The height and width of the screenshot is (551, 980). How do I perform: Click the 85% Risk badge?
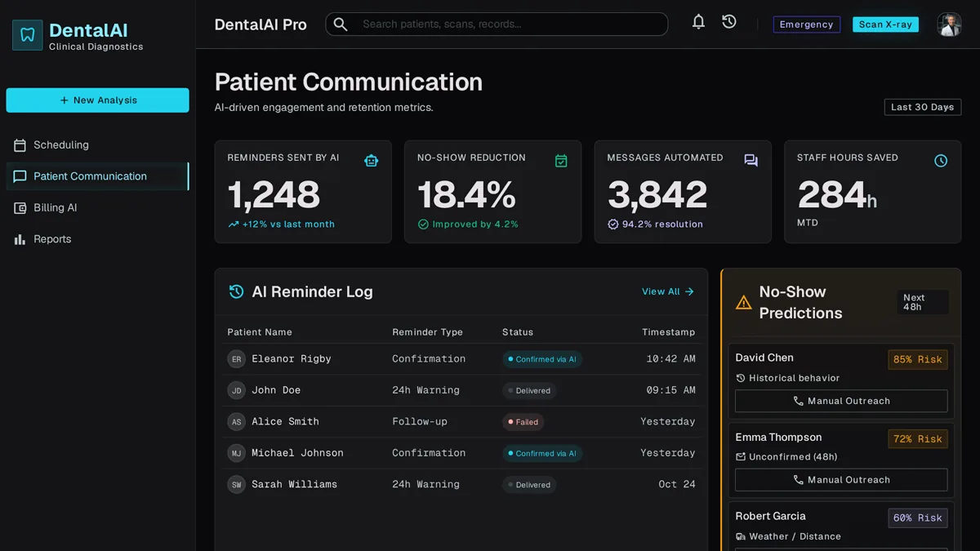tap(918, 359)
